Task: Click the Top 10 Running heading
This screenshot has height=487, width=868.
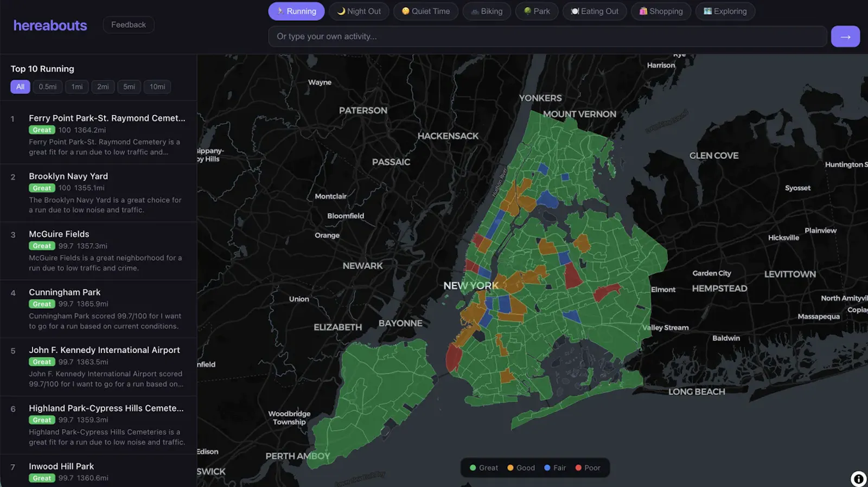Action: pos(42,69)
